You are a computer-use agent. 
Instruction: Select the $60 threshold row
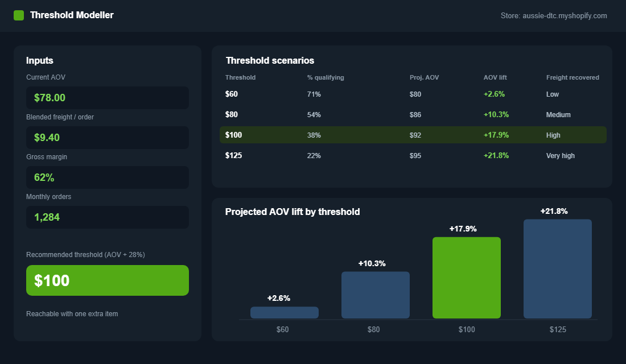(x=413, y=94)
